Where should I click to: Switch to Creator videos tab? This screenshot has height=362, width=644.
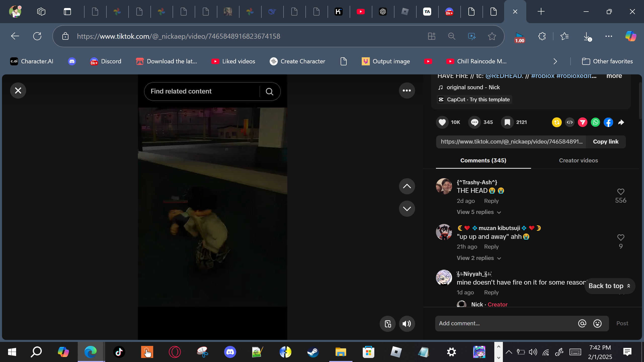[x=578, y=160]
